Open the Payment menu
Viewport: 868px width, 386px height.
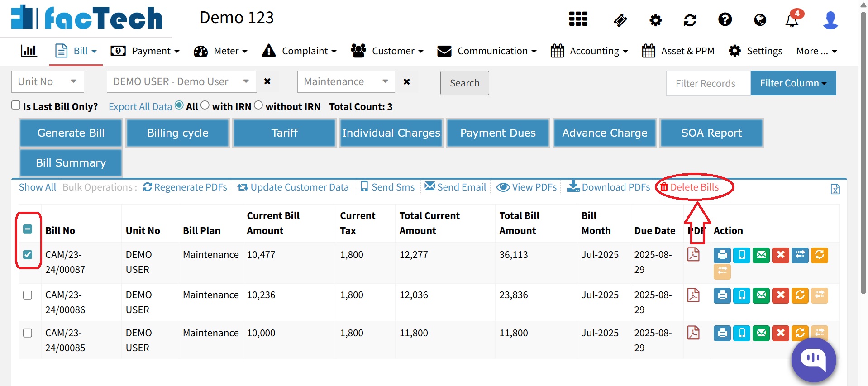[x=145, y=51]
